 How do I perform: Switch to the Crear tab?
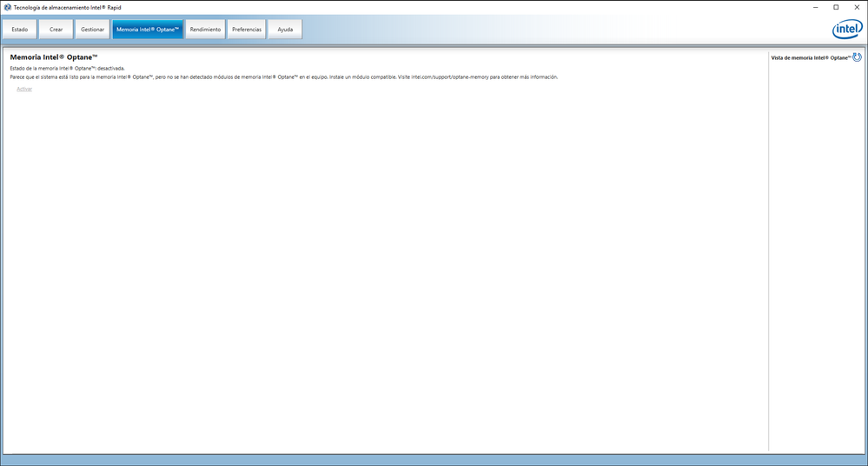[56, 30]
